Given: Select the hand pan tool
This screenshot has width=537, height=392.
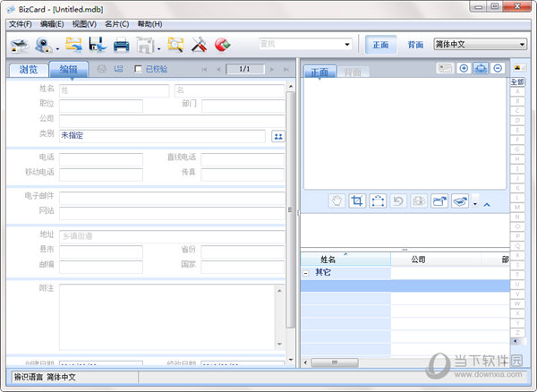Looking at the screenshot, I should click(x=337, y=201).
